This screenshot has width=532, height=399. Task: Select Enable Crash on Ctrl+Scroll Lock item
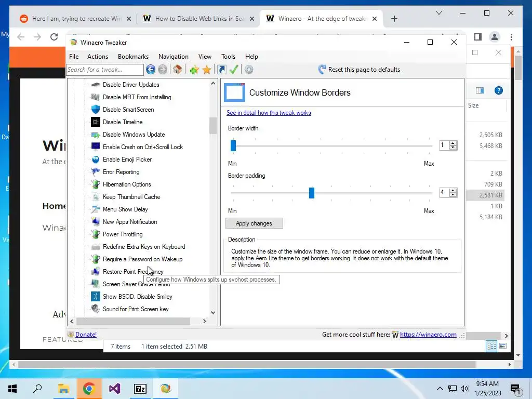pyautogui.click(x=143, y=147)
